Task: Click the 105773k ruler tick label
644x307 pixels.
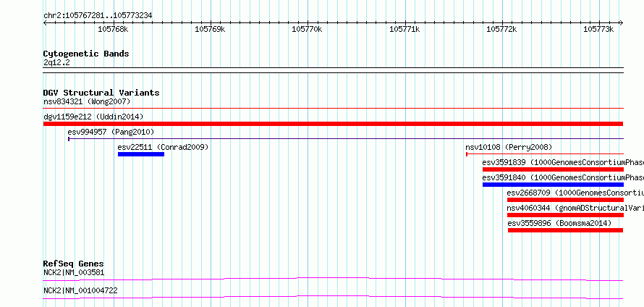Action: pyautogui.click(x=598, y=29)
